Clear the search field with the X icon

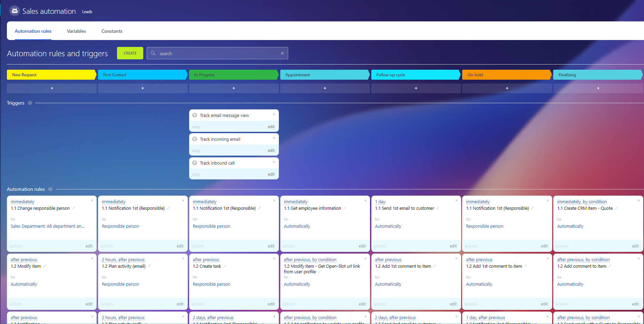(x=282, y=53)
